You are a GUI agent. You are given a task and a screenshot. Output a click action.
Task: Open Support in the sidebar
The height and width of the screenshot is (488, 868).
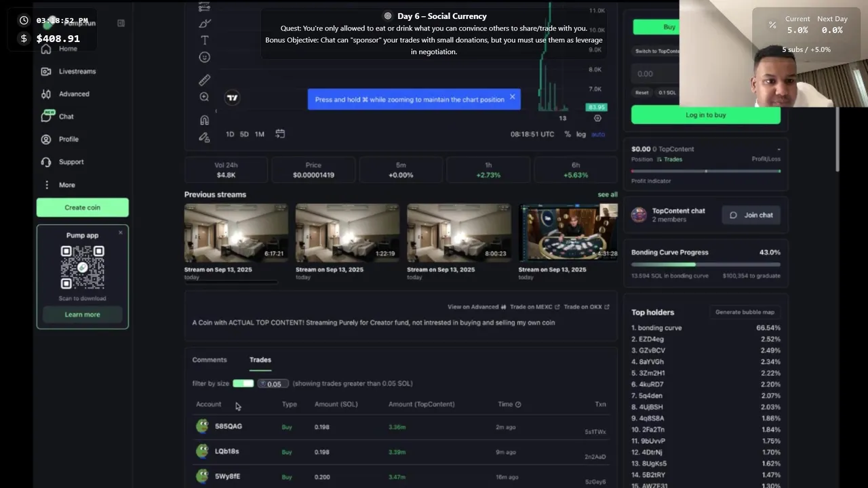point(62,162)
